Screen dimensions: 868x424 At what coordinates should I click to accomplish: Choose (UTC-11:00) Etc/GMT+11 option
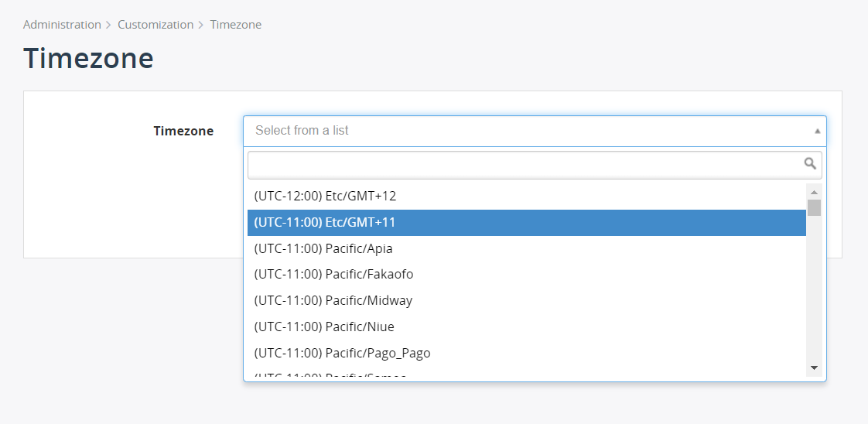[x=526, y=223]
